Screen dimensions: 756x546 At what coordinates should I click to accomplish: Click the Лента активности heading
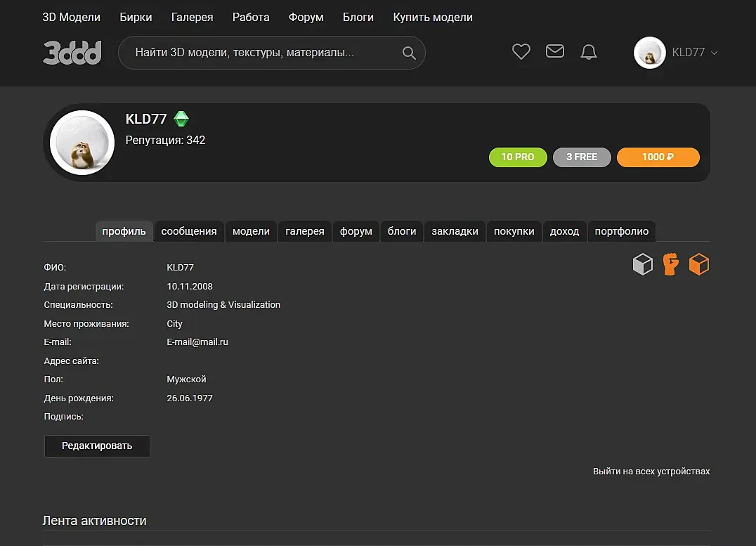tap(94, 521)
